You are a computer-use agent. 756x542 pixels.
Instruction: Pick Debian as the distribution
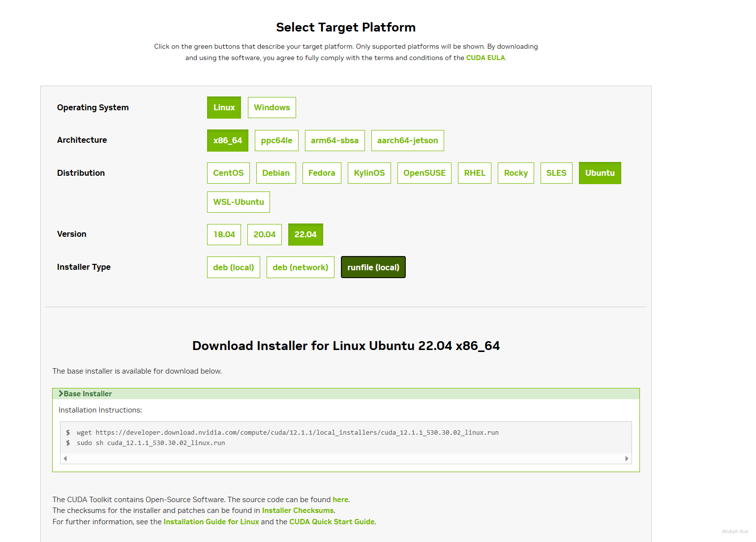point(275,173)
